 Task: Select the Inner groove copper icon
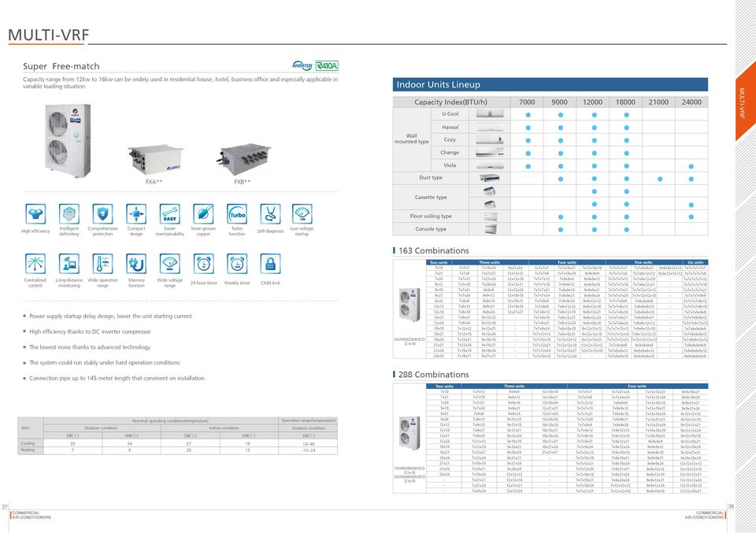coord(203,214)
